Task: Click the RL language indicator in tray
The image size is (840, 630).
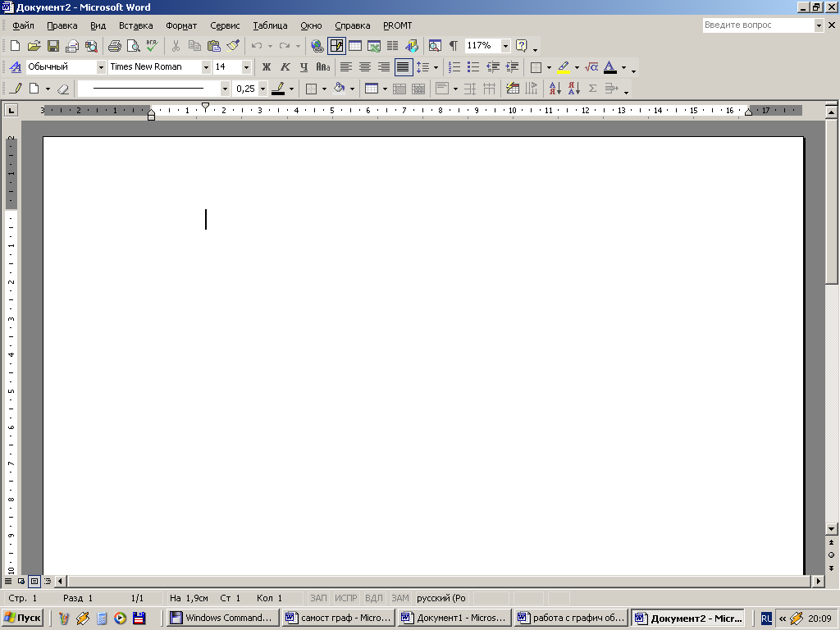Action: [767, 619]
